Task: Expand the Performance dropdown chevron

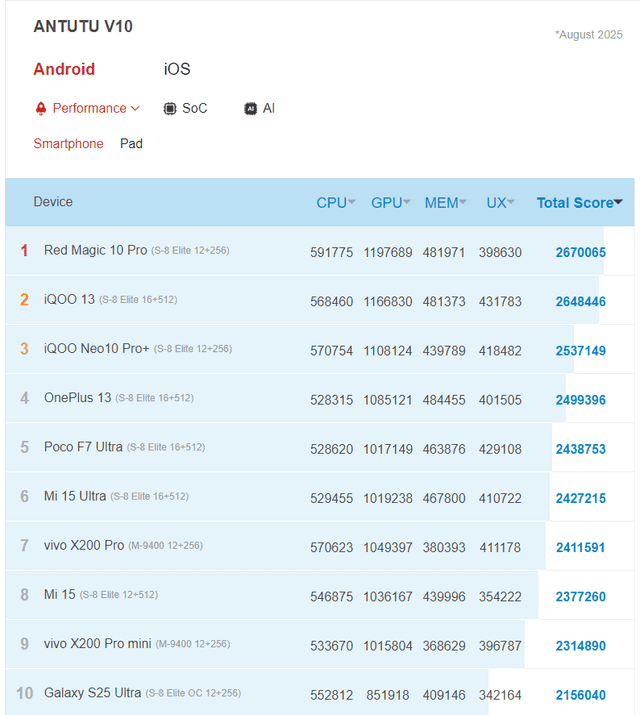Action: tap(135, 108)
